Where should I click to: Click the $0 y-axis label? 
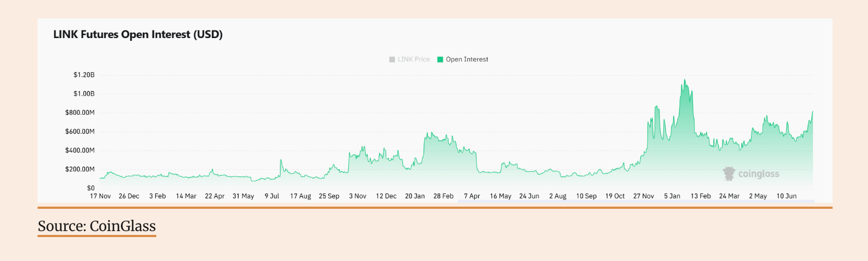90,188
